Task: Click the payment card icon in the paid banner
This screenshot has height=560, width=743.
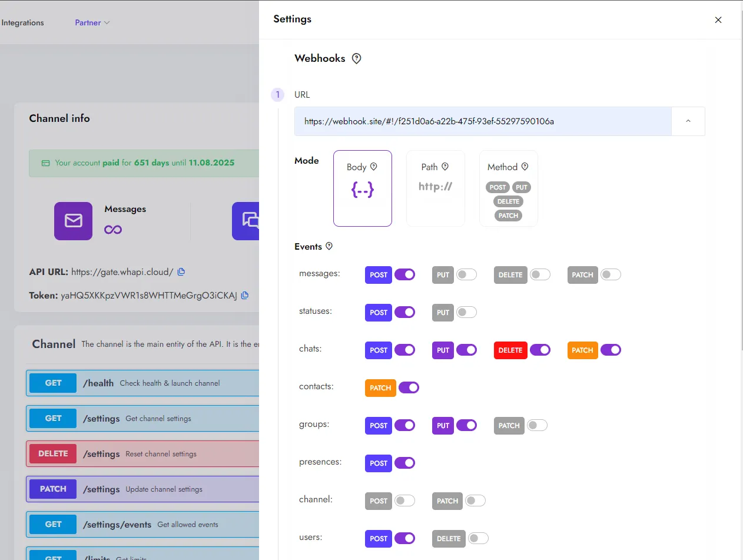Action: pyautogui.click(x=45, y=163)
